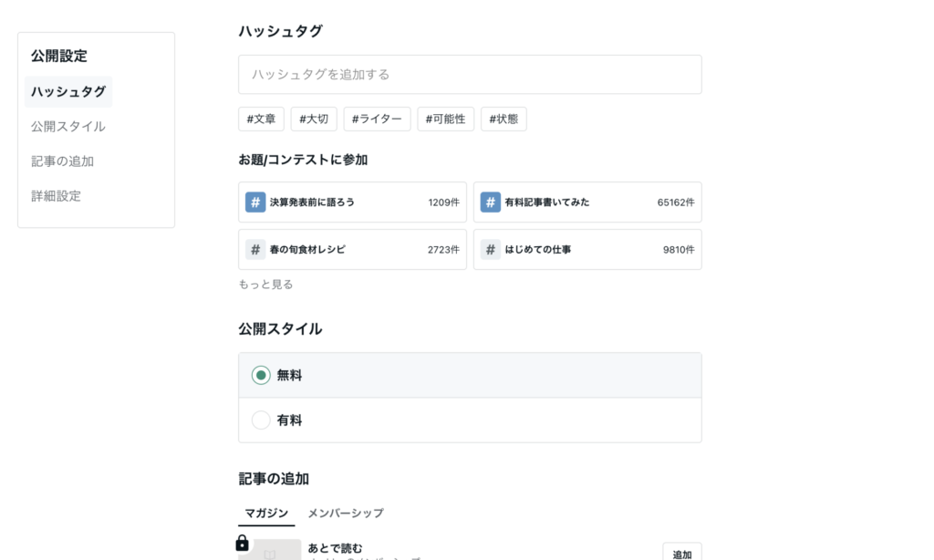The width and height of the screenshot is (934, 560).
Task: Add the suggested #可能性 hashtag
Action: pyautogui.click(x=445, y=119)
